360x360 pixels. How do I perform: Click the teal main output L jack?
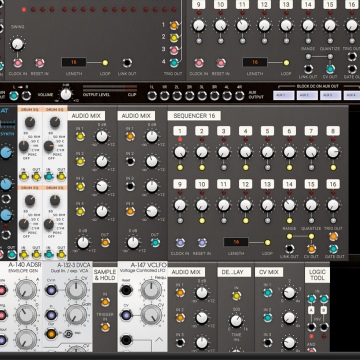[x=14, y=96]
